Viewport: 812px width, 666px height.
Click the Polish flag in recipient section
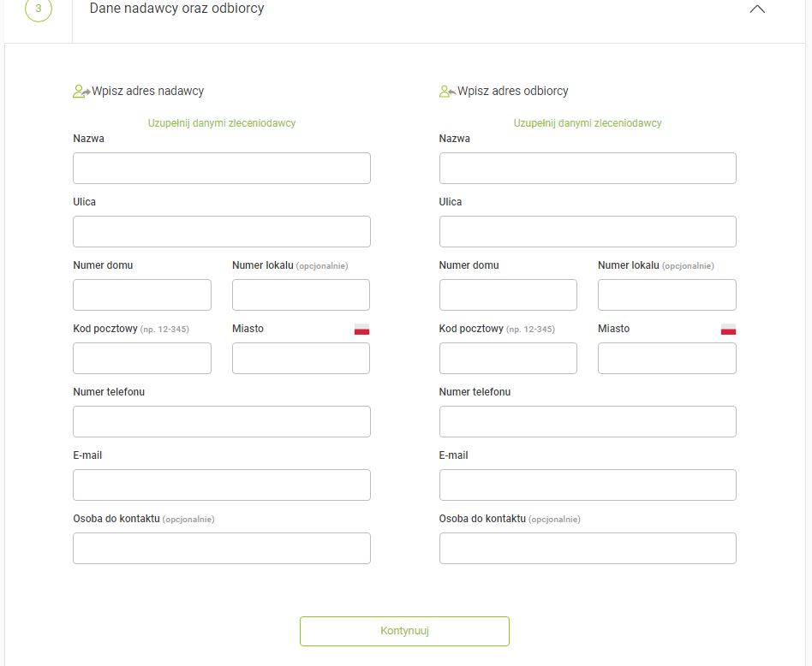728,330
